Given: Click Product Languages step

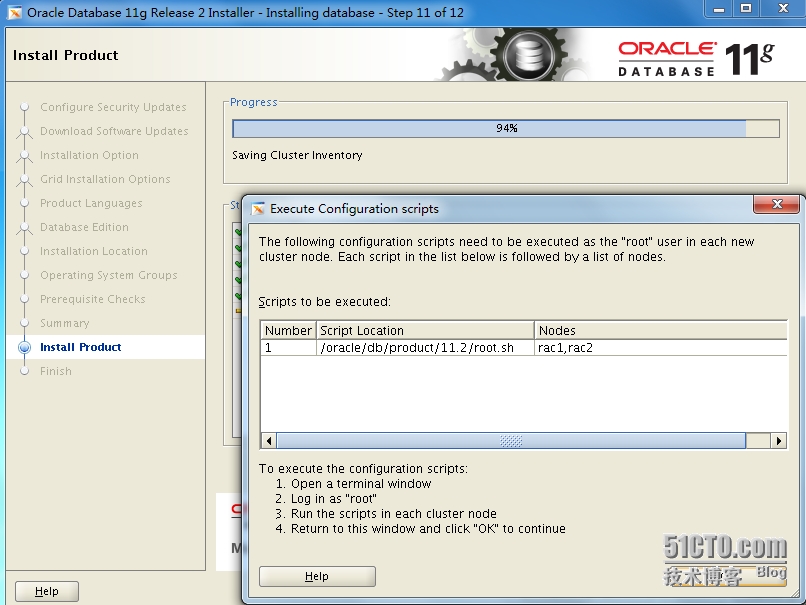Looking at the screenshot, I should (91, 203).
